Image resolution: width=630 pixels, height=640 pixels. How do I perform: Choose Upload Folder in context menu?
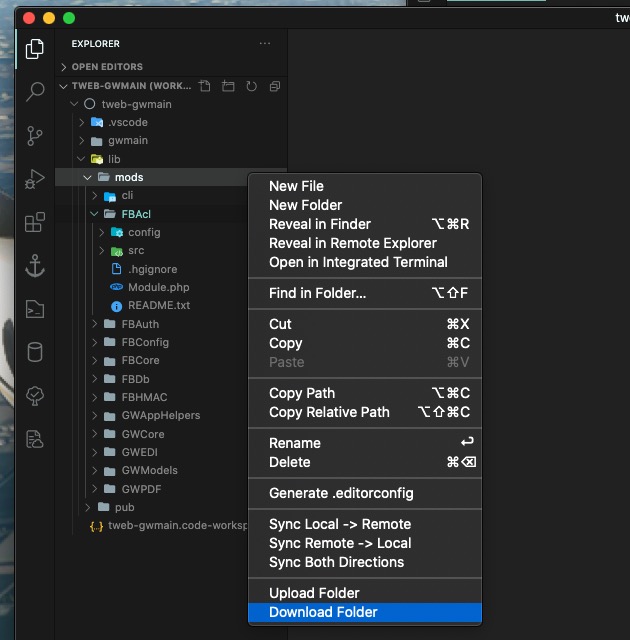(365, 593)
